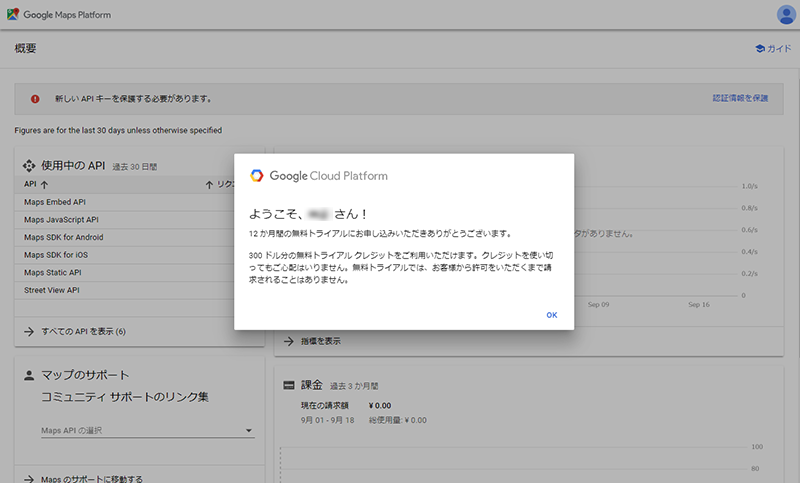Click the 使用中の API section icon
800x483 pixels.
tap(29, 166)
